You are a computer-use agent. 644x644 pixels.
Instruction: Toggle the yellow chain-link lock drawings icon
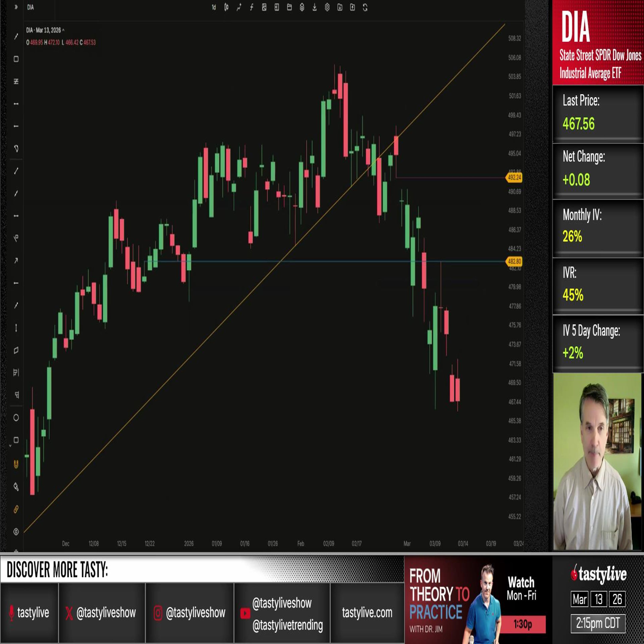(x=16, y=509)
